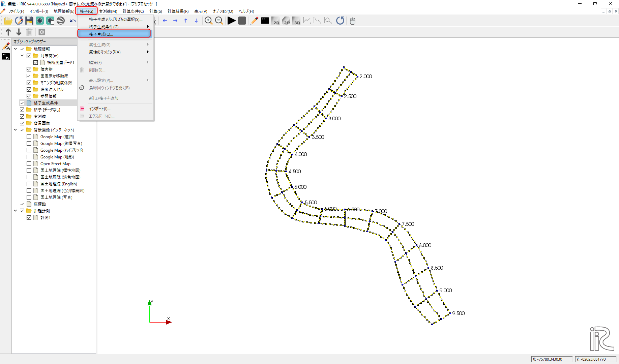This screenshot has height=364, width=619.
Task: Toggle the 座標軸 checkbox
Action: 22,204
